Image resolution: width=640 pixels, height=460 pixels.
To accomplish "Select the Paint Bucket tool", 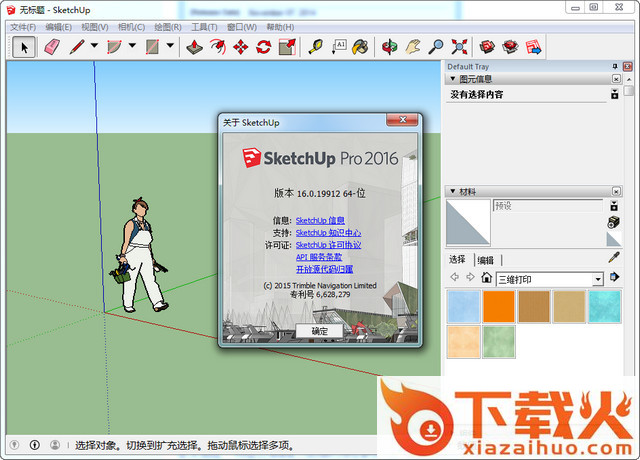I will point(360,47).
